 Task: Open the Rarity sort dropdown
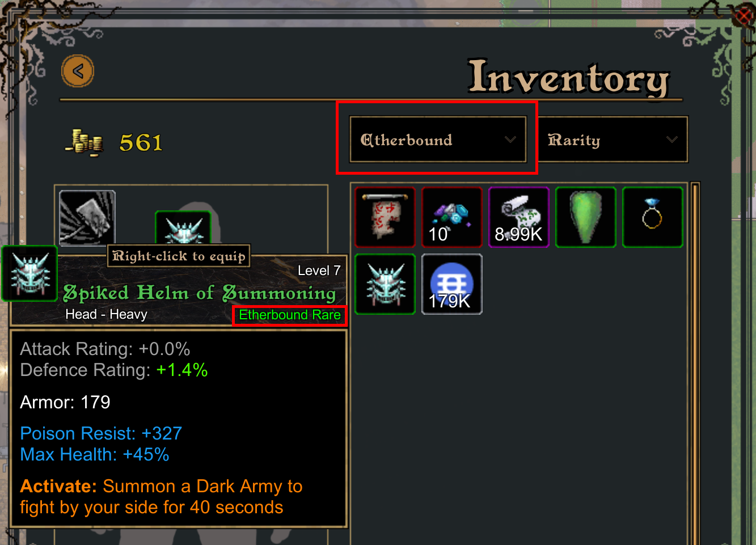613,140
